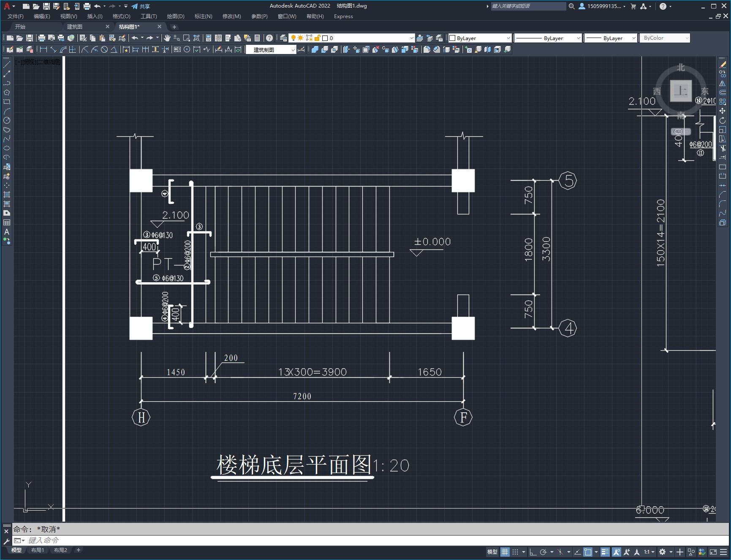Open the 文件(F) menu

tap(16, 16)
